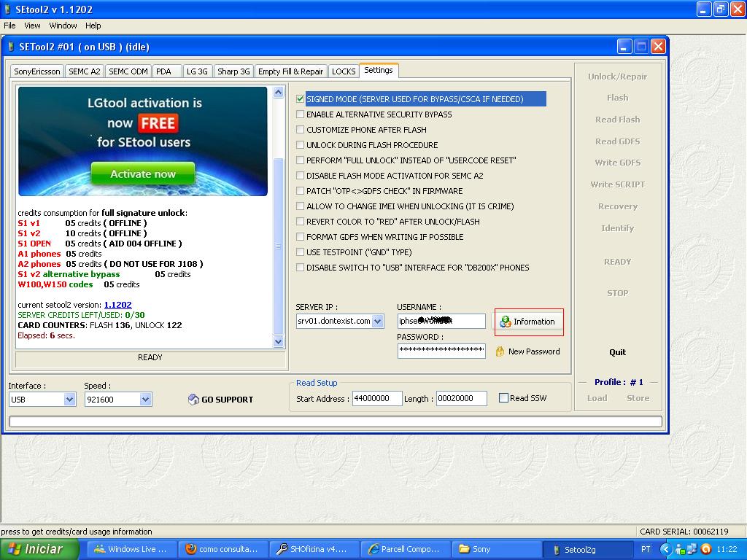The image size is (747, 560).
Task: Click the SETool2 child window title icon
Action: pyautogui.click(x=12, y=47)
